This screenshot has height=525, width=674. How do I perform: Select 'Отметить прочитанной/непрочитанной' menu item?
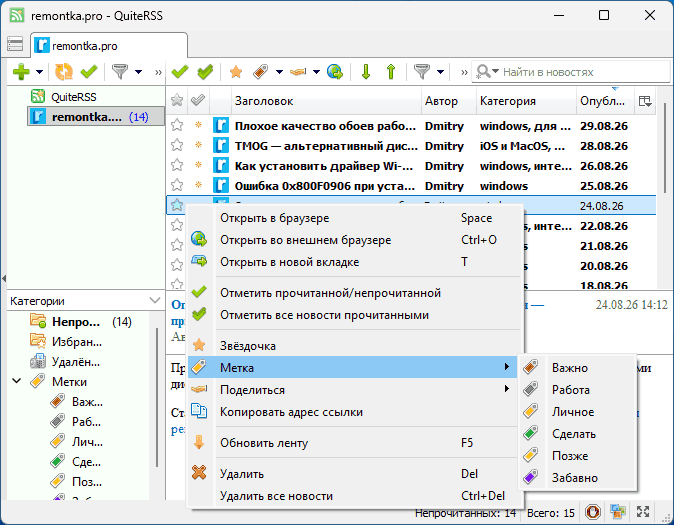point(355,293)
